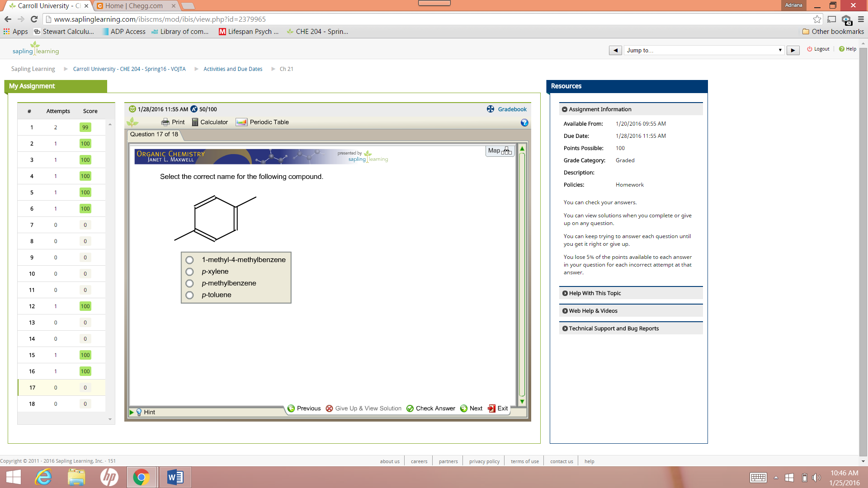Expand the Help With This Topic section
The height and width of the screenshot is (488, 868).
[x=594, y=293]
